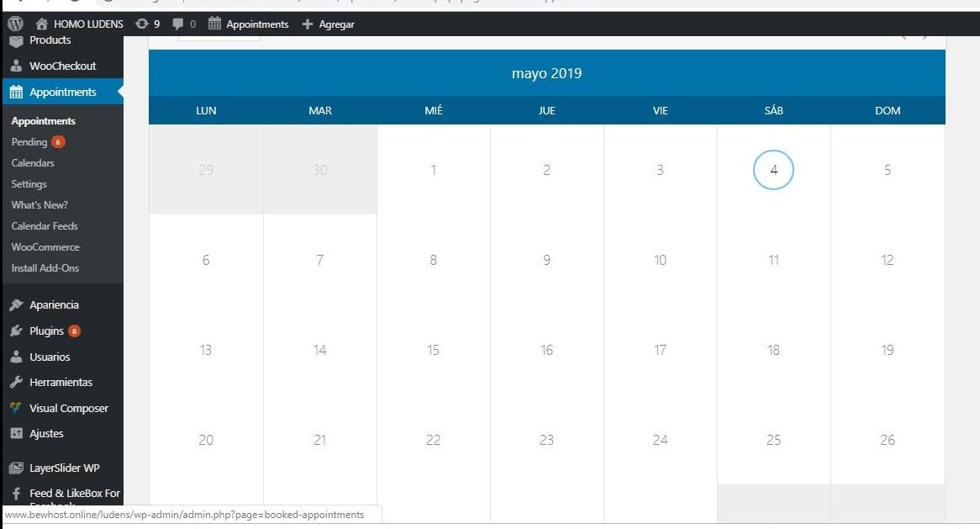Select date 21 on the calendar
Image resolution: width=980 pixels, height=529 pixels.
click(x=320, y=440)
